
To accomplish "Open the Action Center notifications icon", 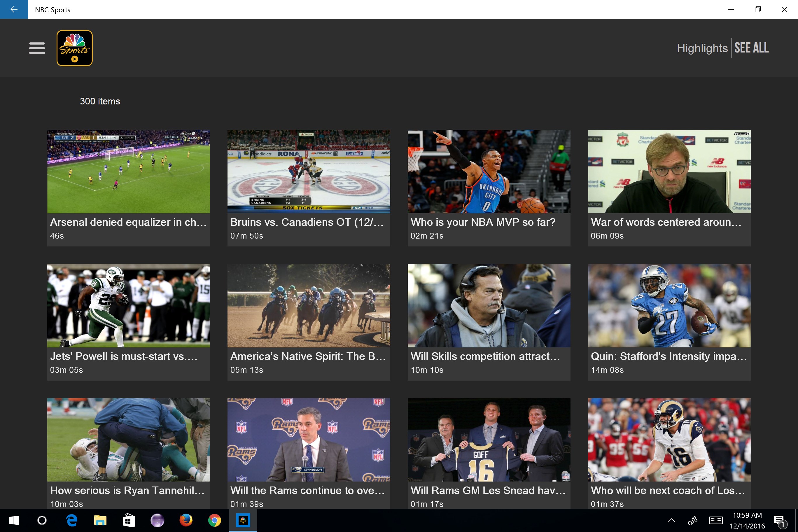I will pos(779,520).
